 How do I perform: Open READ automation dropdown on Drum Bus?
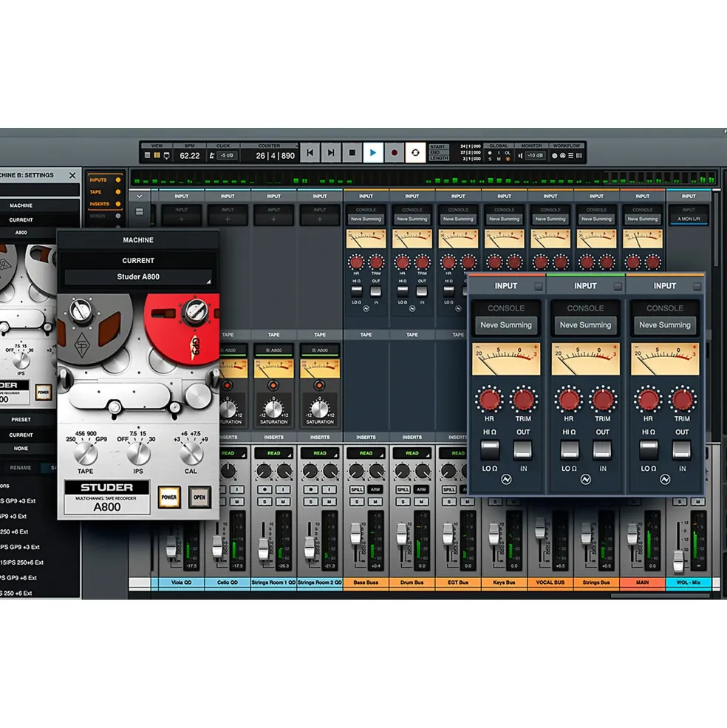pyautogui.click(x=412, y=453)
